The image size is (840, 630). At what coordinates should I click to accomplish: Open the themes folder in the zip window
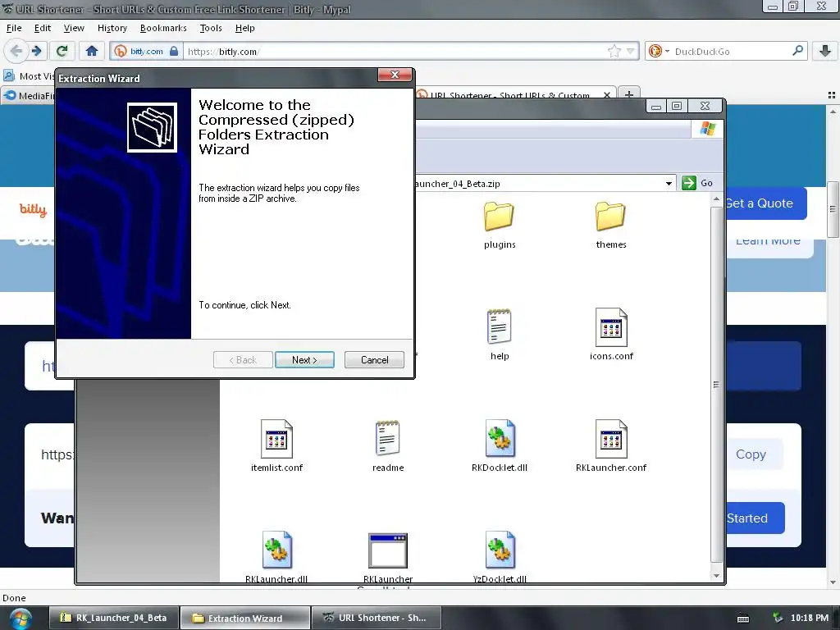click(610, 225)
